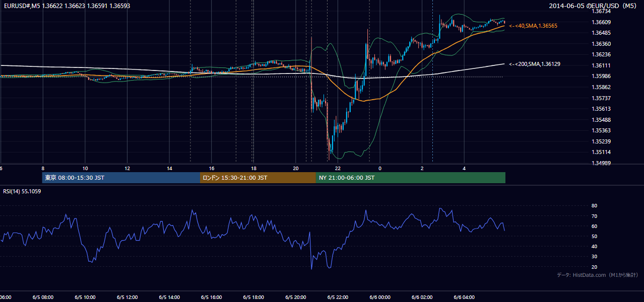Click the 6/5 08:00 bottom time label
This screenshot has height=302, width=644.
42,297
